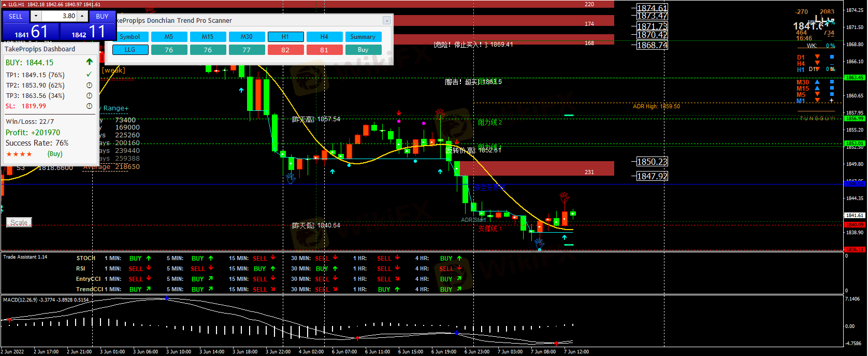Click the M30 blue up-triangle trend icon
This screenshot has height=356, width=868.
pyautogui.click(x=817, y=82)
